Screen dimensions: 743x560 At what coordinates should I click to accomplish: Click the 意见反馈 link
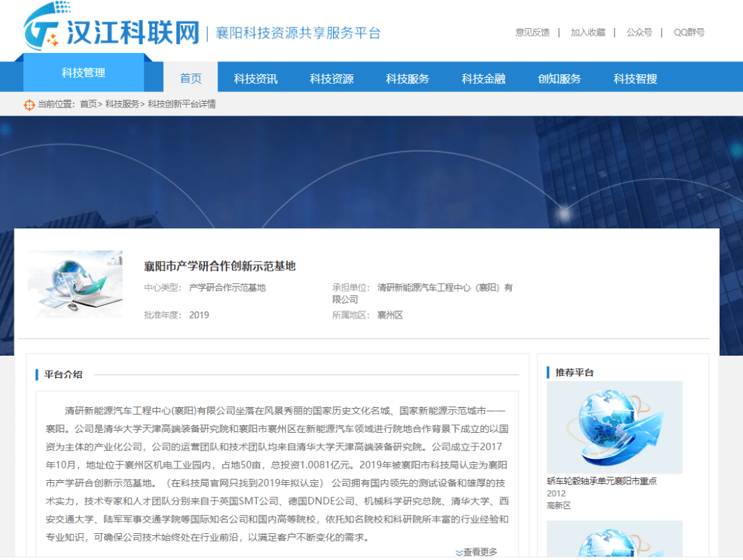tap(532, 32)
